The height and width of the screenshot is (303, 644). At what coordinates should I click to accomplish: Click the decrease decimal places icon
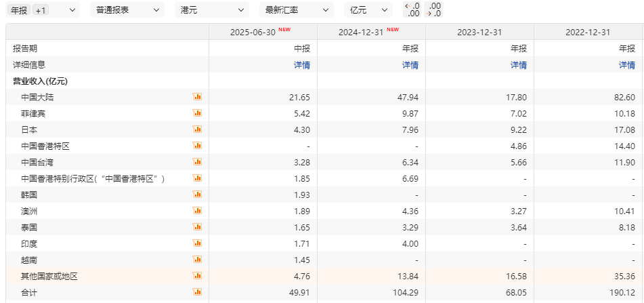[412, 9]
